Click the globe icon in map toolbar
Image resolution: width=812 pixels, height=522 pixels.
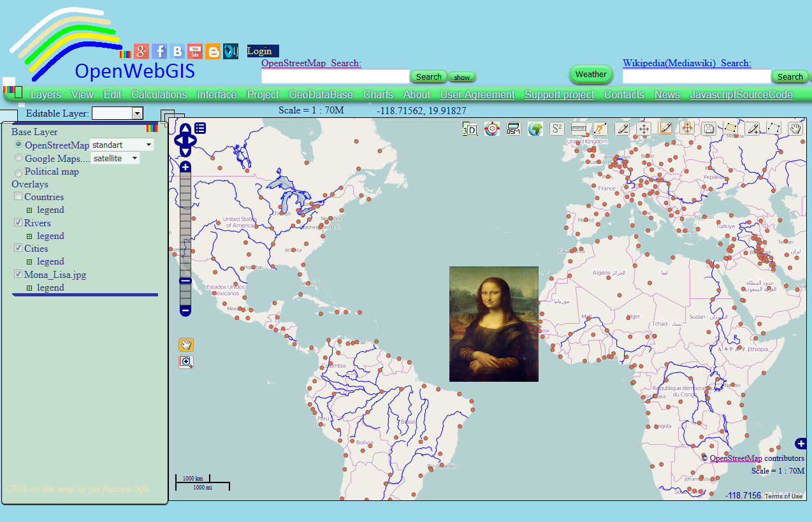click(535, 129)
